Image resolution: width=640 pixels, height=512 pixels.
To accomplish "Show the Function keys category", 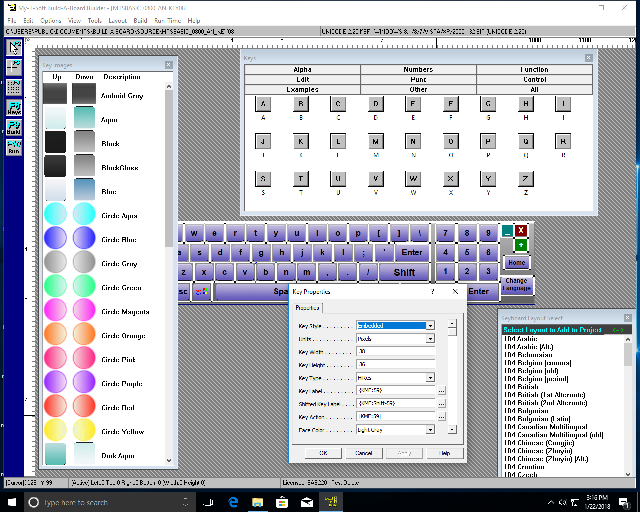I will 534,70.
